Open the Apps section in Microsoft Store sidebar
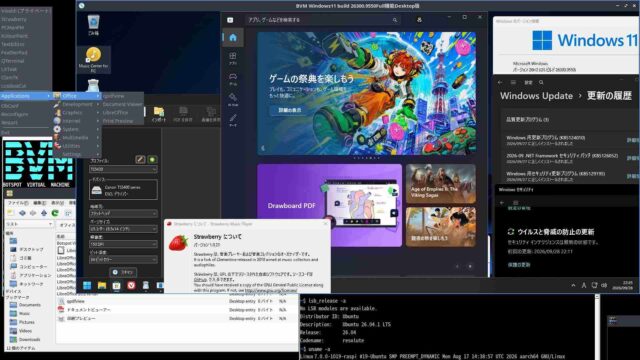This screenshot has width=640, height=360. (233, 58)
